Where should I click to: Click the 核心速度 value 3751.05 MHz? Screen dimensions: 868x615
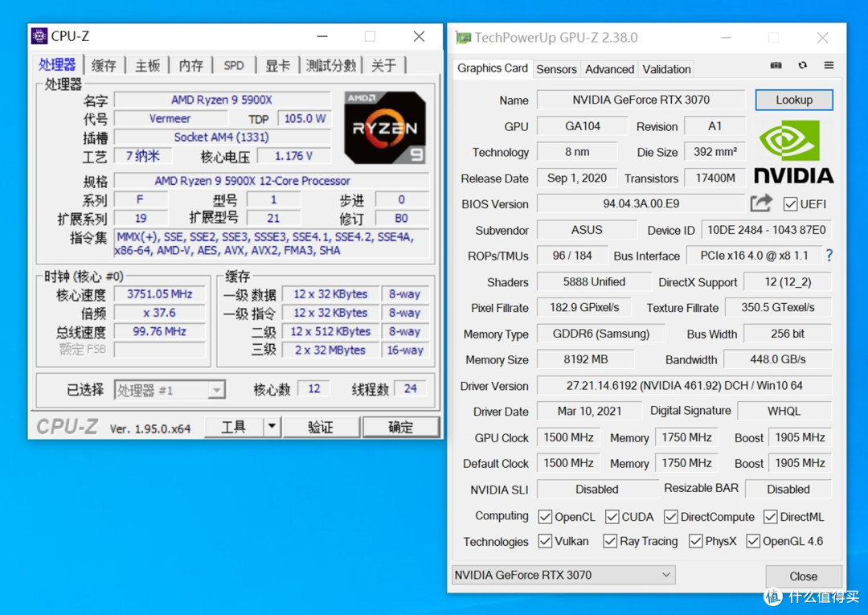point(159,294)
